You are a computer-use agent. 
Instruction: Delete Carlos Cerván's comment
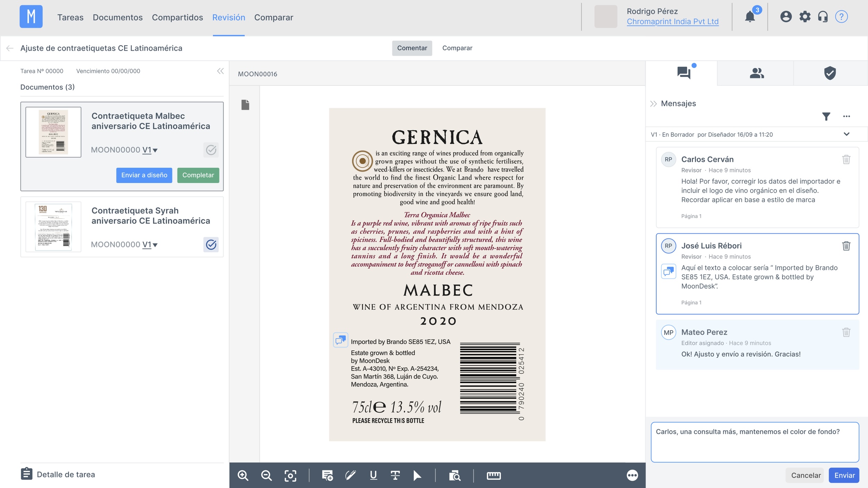846,159
